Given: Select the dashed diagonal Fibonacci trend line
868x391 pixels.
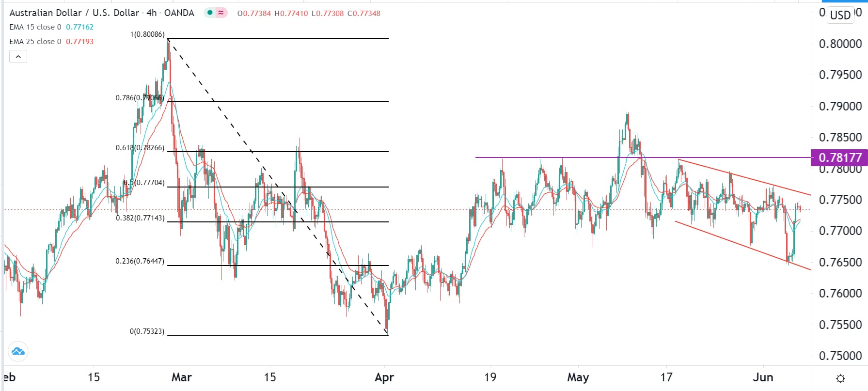Looking at the screenshot, I should coord(278,187).
